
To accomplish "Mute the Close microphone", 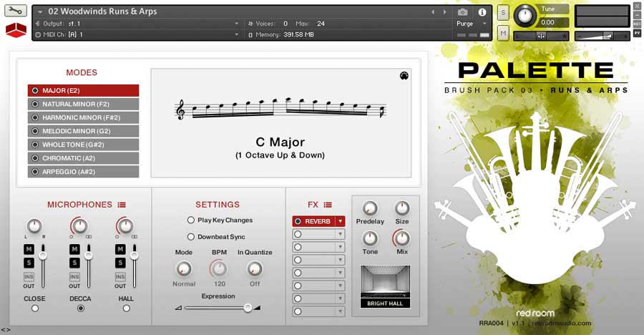I will [x=29, y=249].
